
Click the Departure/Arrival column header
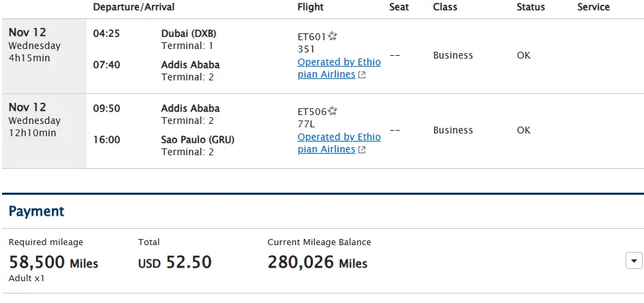coord(134,7)
